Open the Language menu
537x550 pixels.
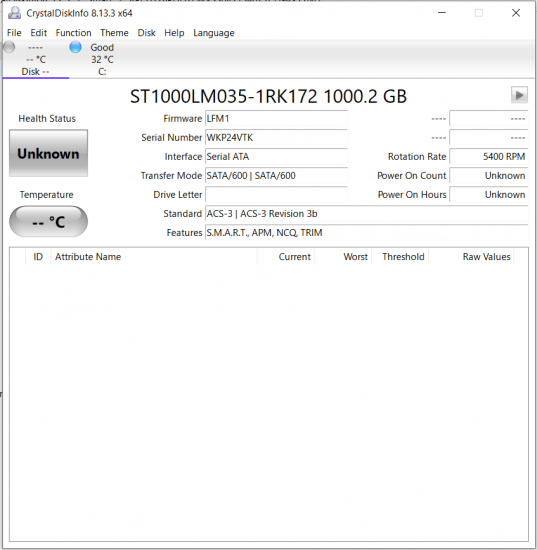214,33
